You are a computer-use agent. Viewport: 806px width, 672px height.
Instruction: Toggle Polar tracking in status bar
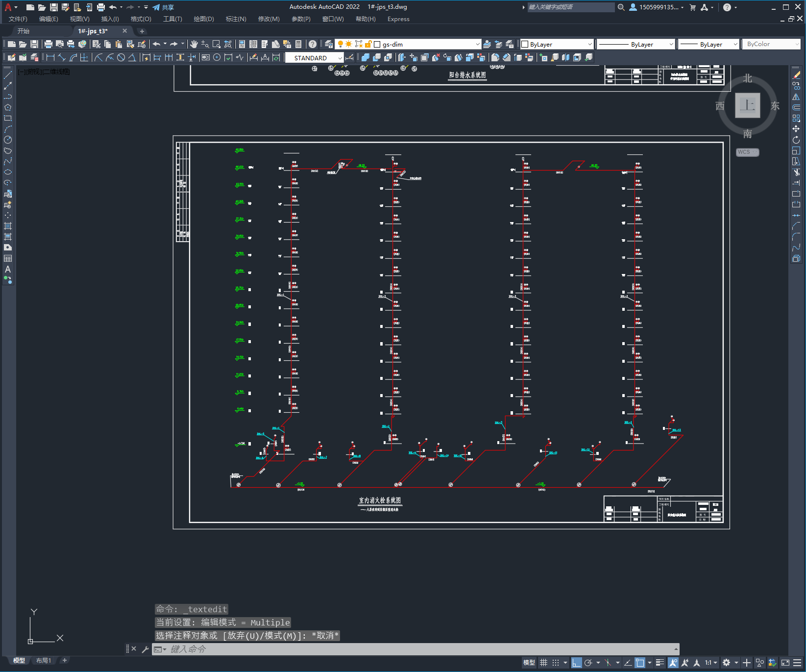pyautogui.click(x=588, y=663)
